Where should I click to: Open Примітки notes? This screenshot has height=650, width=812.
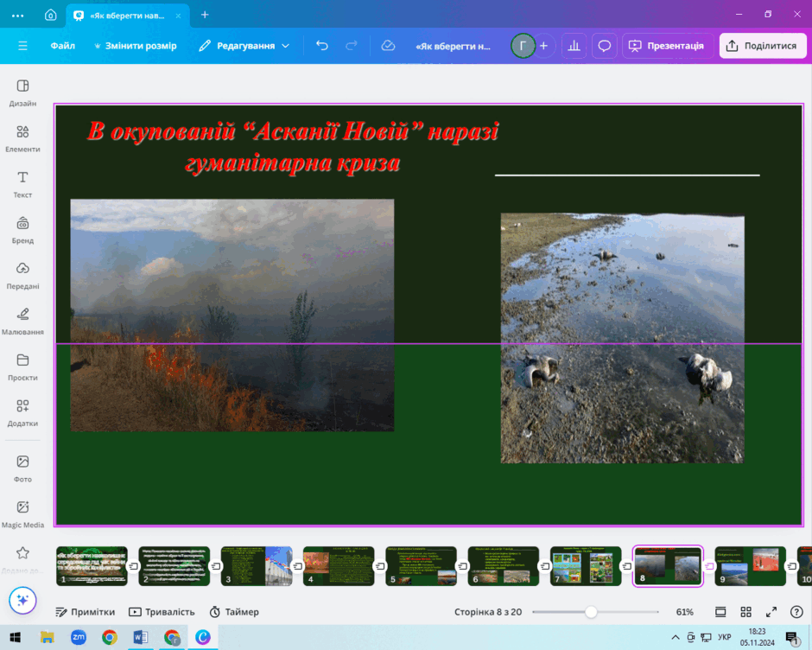coord(85,612)
